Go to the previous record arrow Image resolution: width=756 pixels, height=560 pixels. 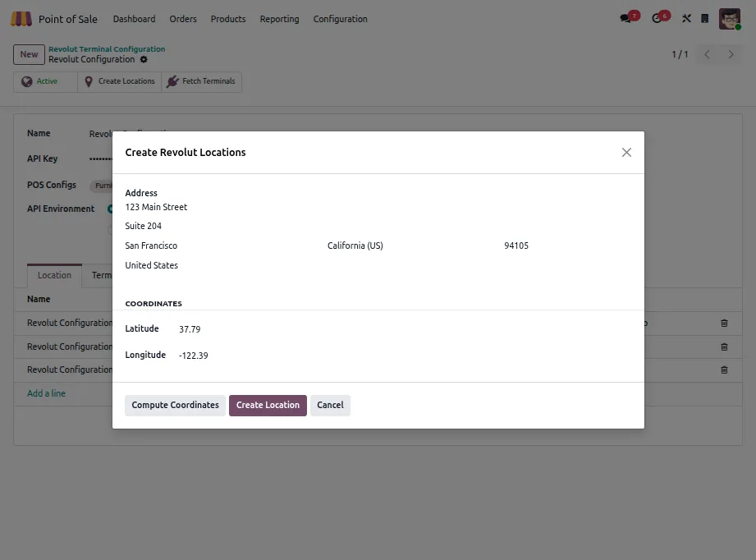point(708,54)
